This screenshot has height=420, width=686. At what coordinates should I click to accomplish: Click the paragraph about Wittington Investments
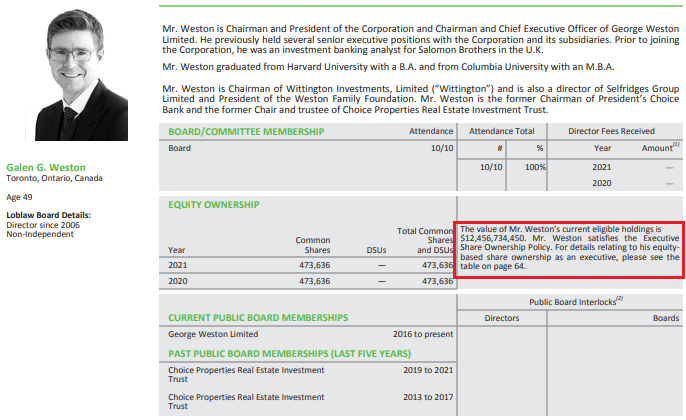tap(420, 99)
